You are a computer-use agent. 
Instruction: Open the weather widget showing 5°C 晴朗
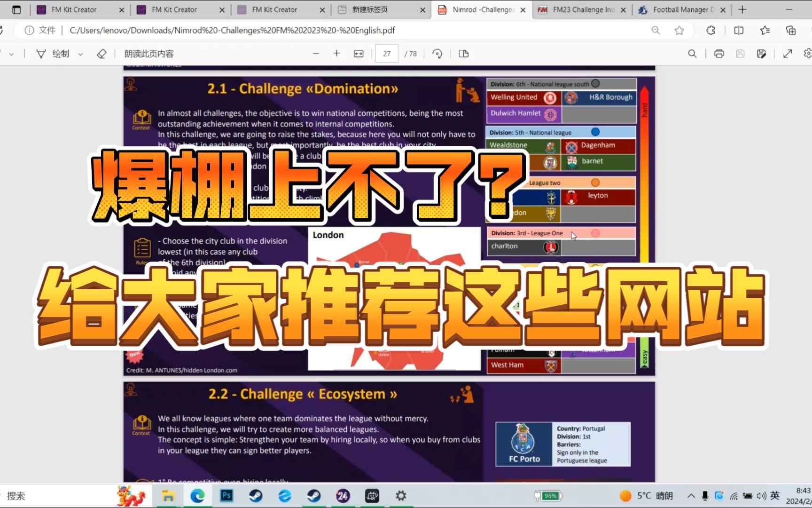point(646,496)
